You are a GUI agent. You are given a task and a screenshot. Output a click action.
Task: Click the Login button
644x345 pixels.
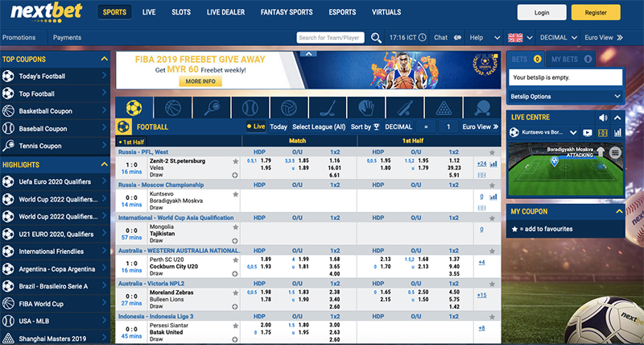click(x=542, y=12)
